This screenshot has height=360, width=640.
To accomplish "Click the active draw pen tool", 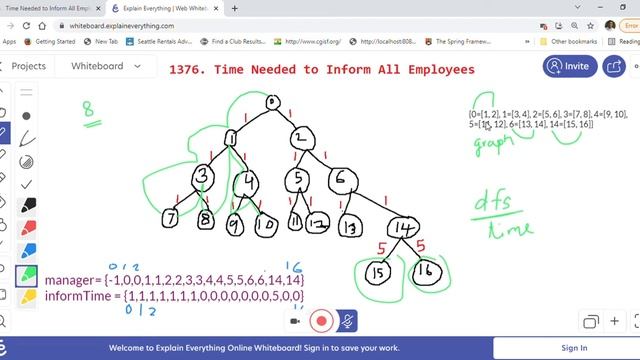I will point(4,133).
